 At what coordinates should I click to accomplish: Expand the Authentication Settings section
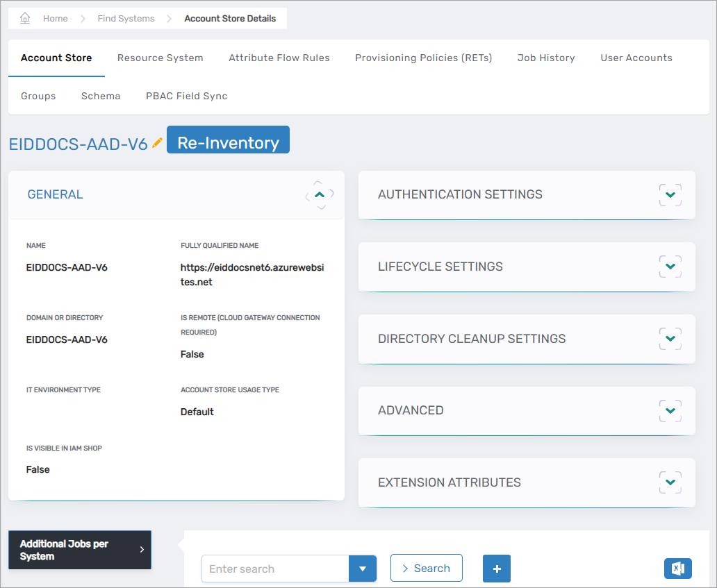tap(669, 195)
